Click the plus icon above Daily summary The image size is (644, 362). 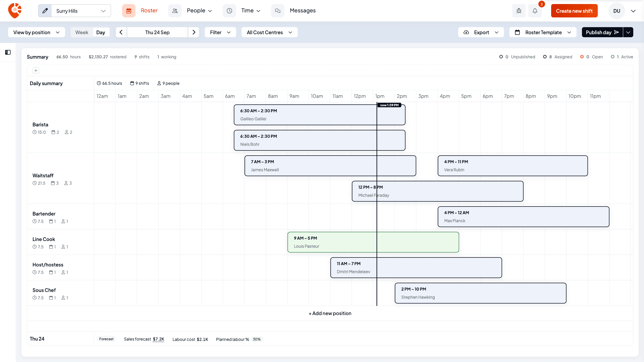(x=36, y=71)
